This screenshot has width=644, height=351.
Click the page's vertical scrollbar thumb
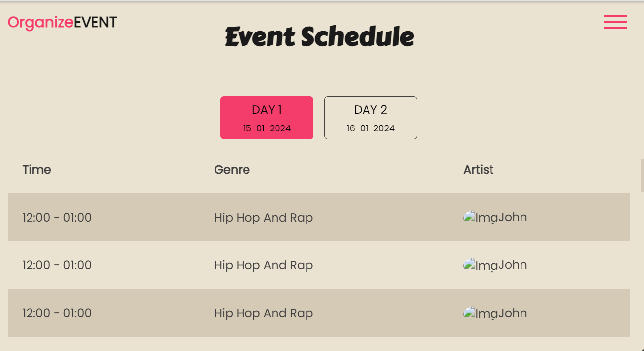pos(642,175)
